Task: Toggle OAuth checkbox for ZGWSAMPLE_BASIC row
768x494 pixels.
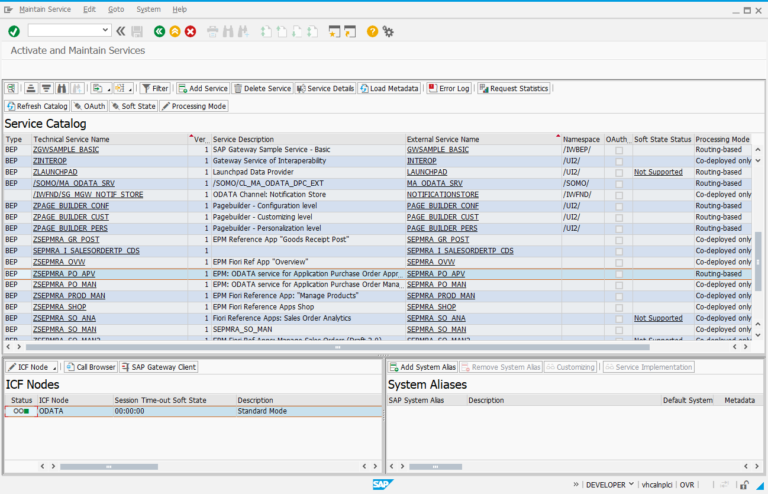Action: coord(620,150)
